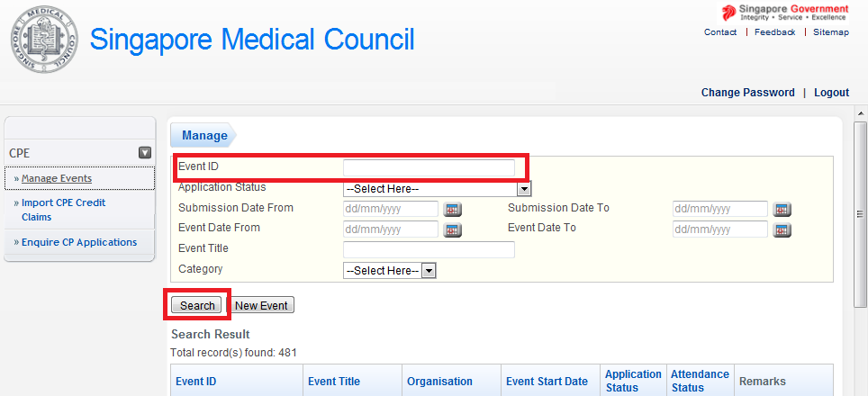Open Manage Events in sidebar
The width and height of the screenshot is (868, 396).
(x=57, y=178)
